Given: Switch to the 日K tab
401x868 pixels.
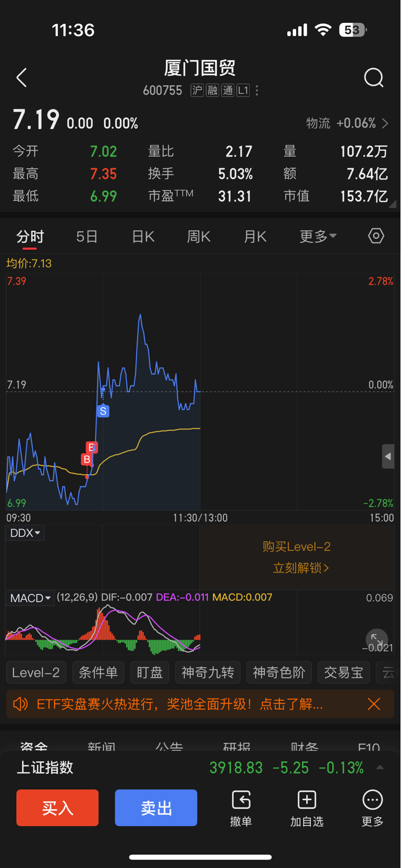Looking at the screenshot, I should (143, 237).
